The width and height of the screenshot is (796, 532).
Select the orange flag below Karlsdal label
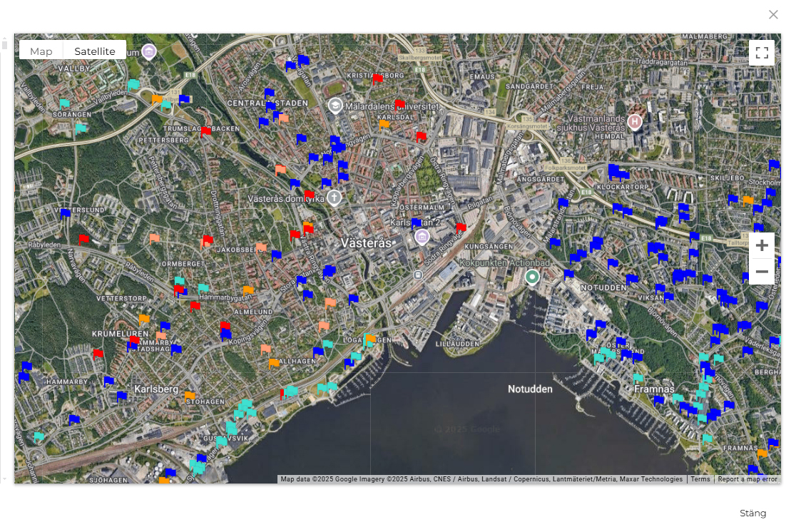[x=384, y=124]
